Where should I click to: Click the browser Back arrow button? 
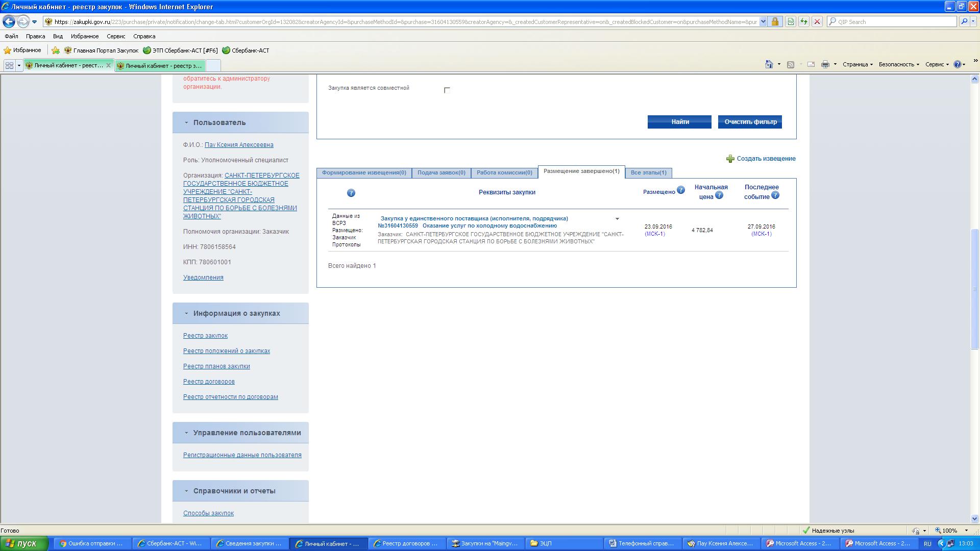tap(9, 22)
